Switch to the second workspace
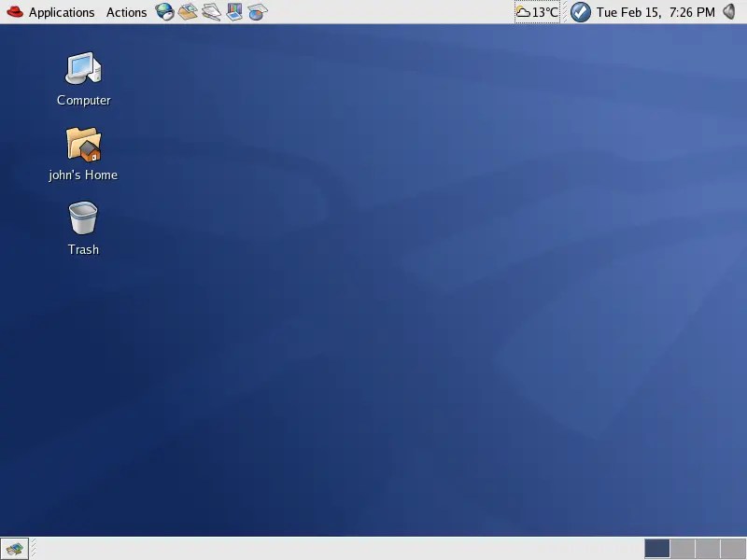This screenshot has width=747, height=560. coord(683,548)
